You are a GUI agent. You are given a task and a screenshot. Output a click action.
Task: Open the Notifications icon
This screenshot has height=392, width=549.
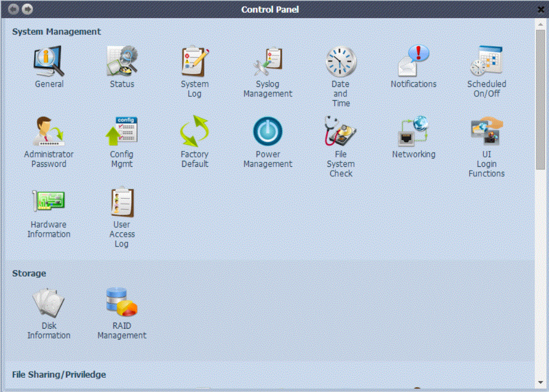(414, 61)
